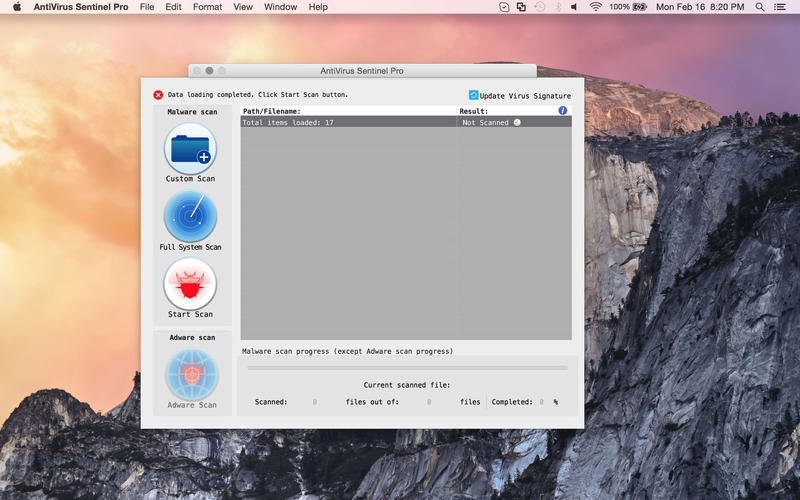
Task: Open the Edit menu
Action: tap(173, 7)
